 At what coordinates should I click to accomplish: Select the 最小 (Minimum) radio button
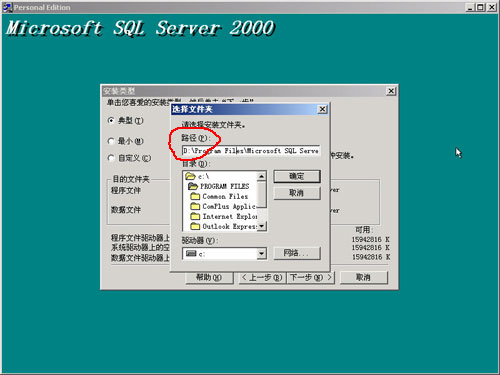pyautogui.click(x=111, y=141)
